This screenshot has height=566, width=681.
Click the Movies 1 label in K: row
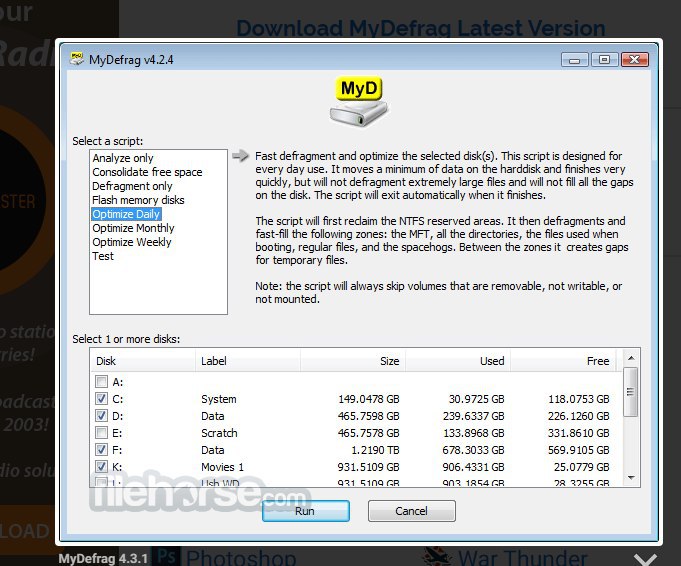(222, 467)
